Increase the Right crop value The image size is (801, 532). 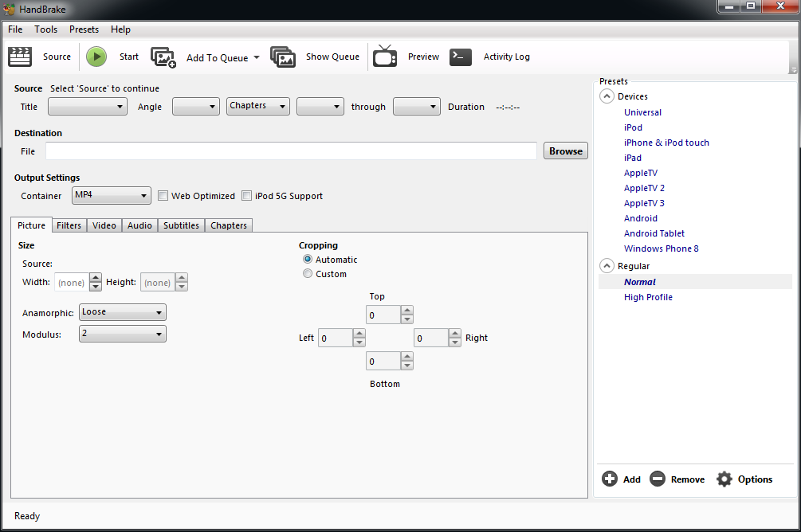(x=454, y=333)
